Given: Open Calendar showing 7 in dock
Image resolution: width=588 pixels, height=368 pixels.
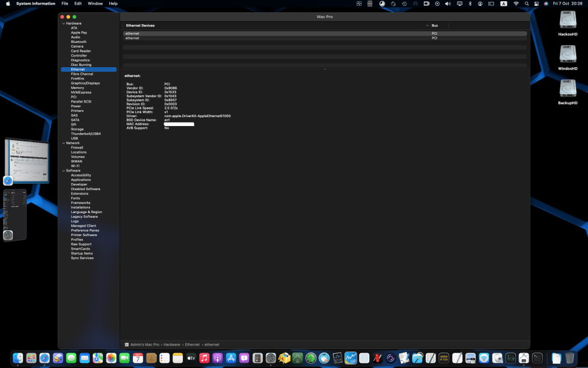Looking at the screenshot, I should [x=138, y=358].
